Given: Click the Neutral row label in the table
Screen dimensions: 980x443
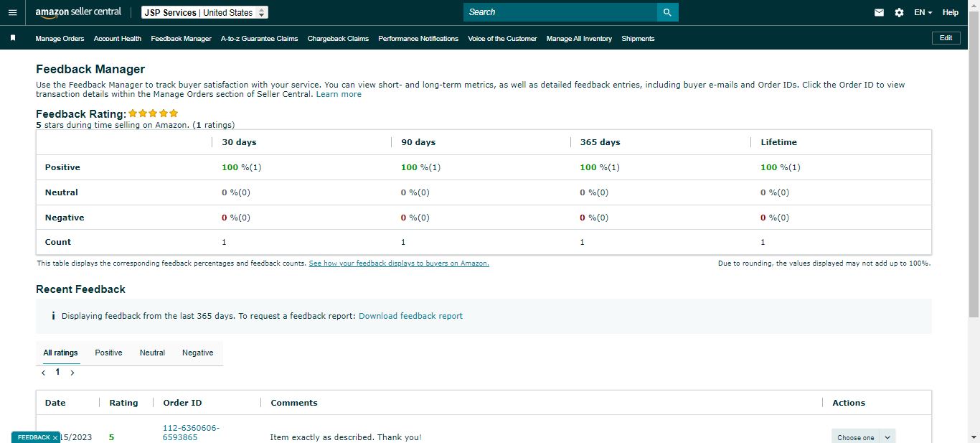Looking at the screenshot, I should pyautogui.click(x=62, y=192).
